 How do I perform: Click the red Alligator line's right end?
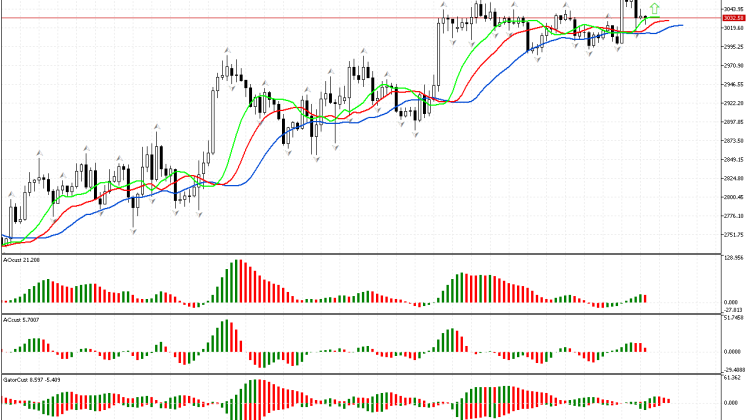tap(668, 21)
